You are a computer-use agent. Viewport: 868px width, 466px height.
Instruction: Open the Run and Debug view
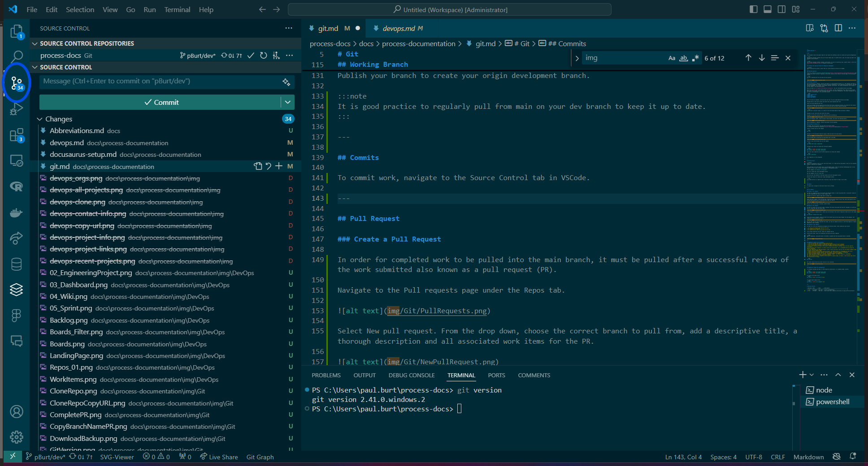(17, 109)
